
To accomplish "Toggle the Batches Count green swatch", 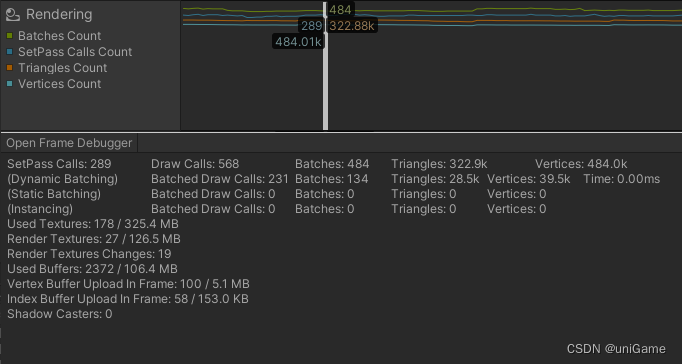I will coord(10,36).
